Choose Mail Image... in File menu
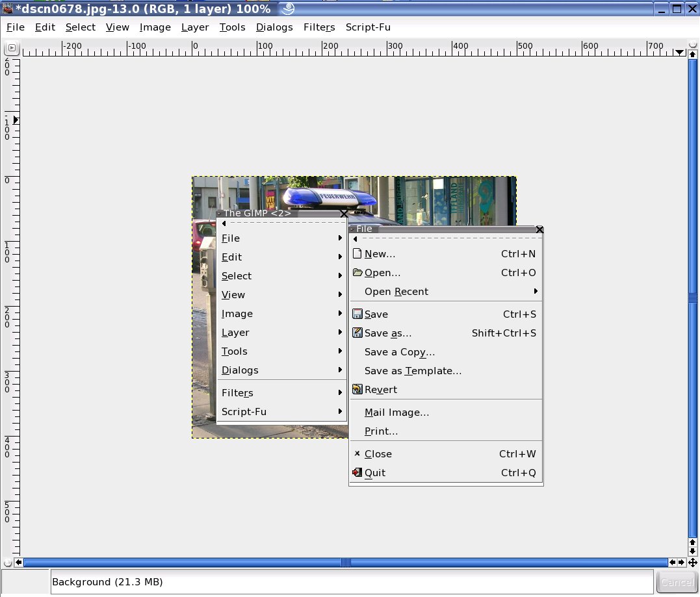The width and height of the screenshot is (700, 597). (396, 413)
